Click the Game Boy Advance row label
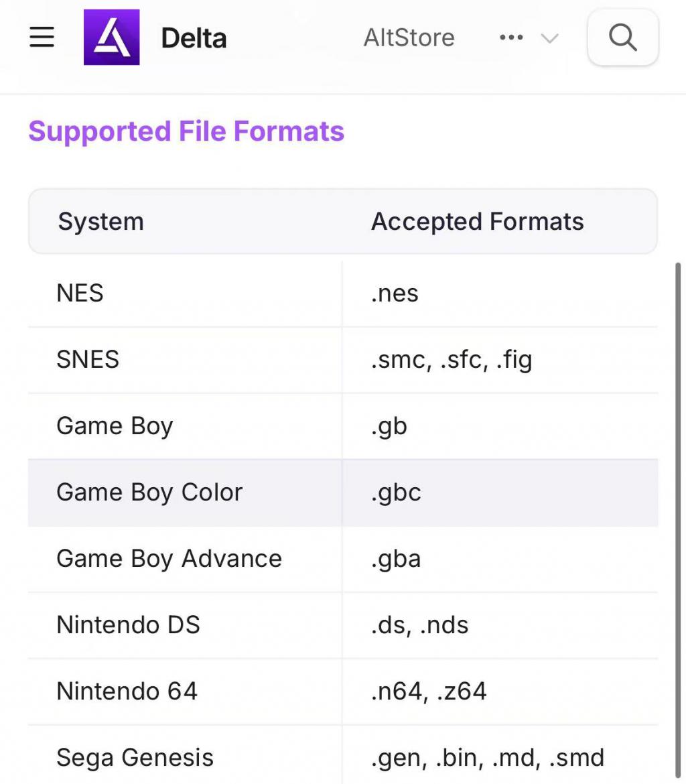 click(x=169, y=559)
